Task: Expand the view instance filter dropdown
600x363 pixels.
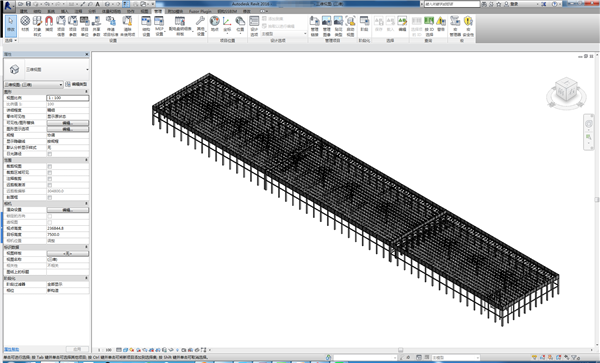Action: click(33, 85)
